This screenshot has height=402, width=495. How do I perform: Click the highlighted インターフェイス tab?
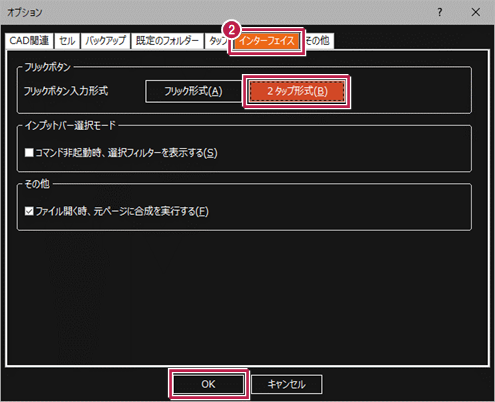(267, 41)
